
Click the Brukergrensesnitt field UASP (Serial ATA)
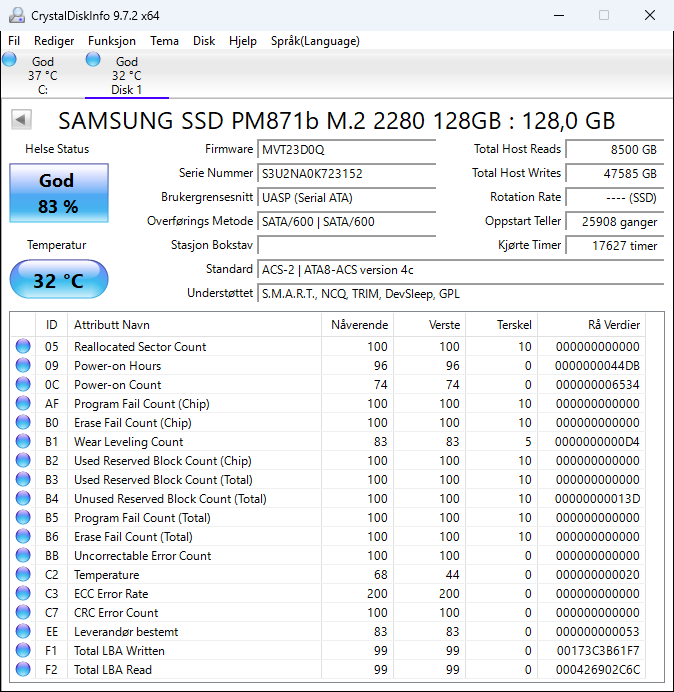[346, 197]
